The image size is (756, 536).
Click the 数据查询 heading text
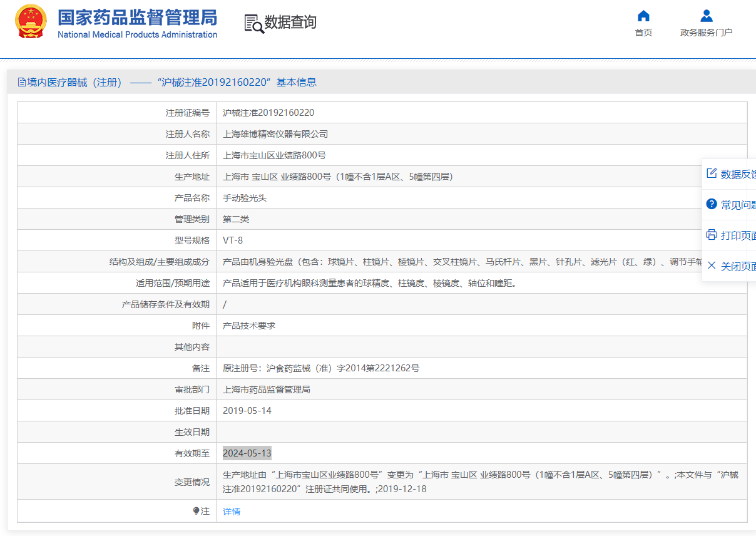coord(290,23)
